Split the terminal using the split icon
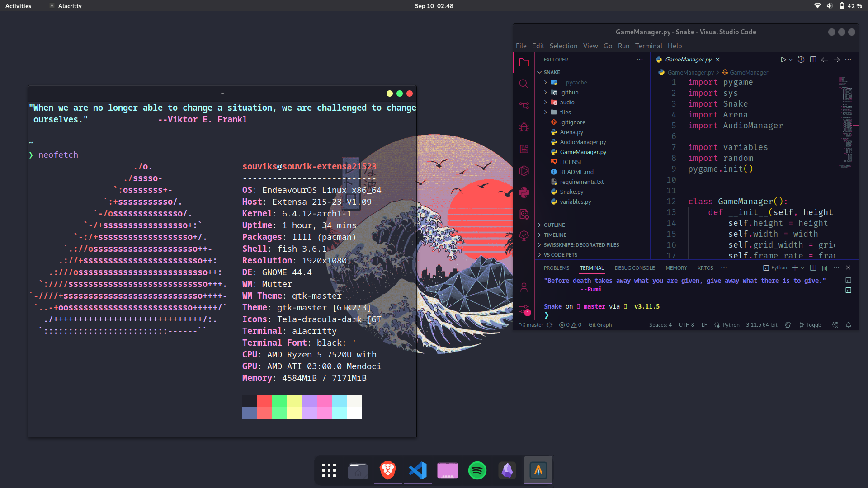868x488 pixels. pos(813,267)
